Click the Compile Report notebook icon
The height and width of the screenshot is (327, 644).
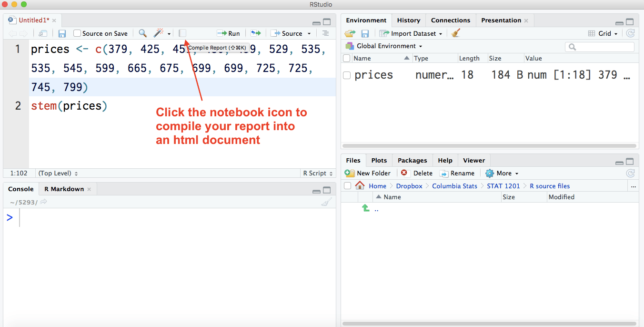point(182,33)
